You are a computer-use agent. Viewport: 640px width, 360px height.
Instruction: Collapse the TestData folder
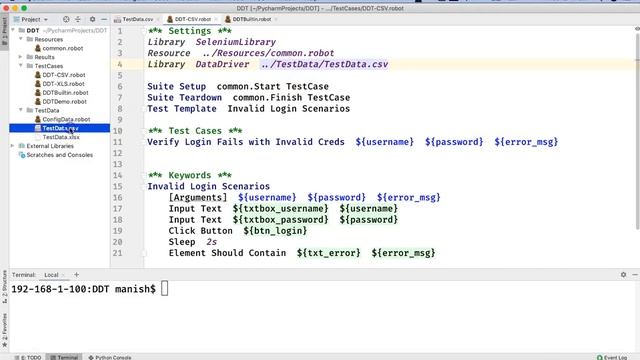(x=21, y=110)
